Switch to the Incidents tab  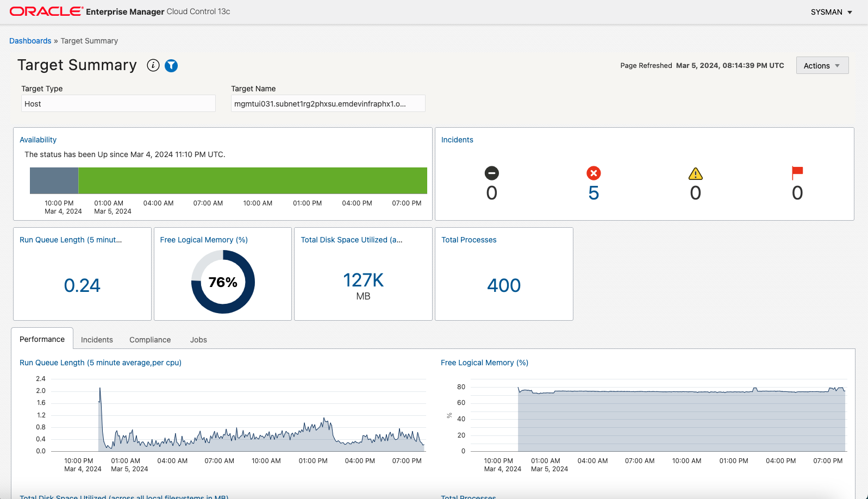(x=97, y=340)
